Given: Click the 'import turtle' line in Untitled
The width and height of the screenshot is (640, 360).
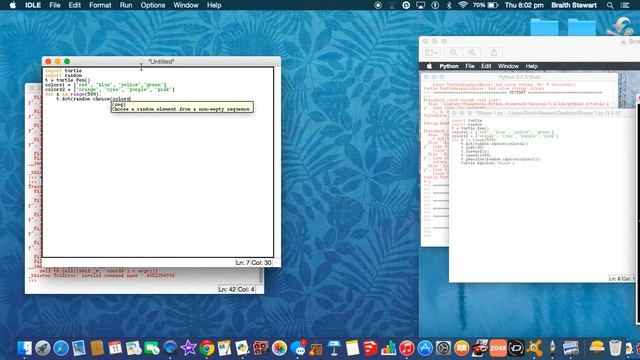Looking at the screenshot, I should 63,71.
